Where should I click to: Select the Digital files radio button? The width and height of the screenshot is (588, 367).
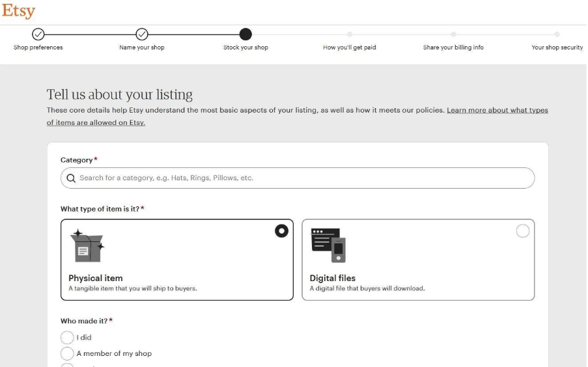[522, 231]
